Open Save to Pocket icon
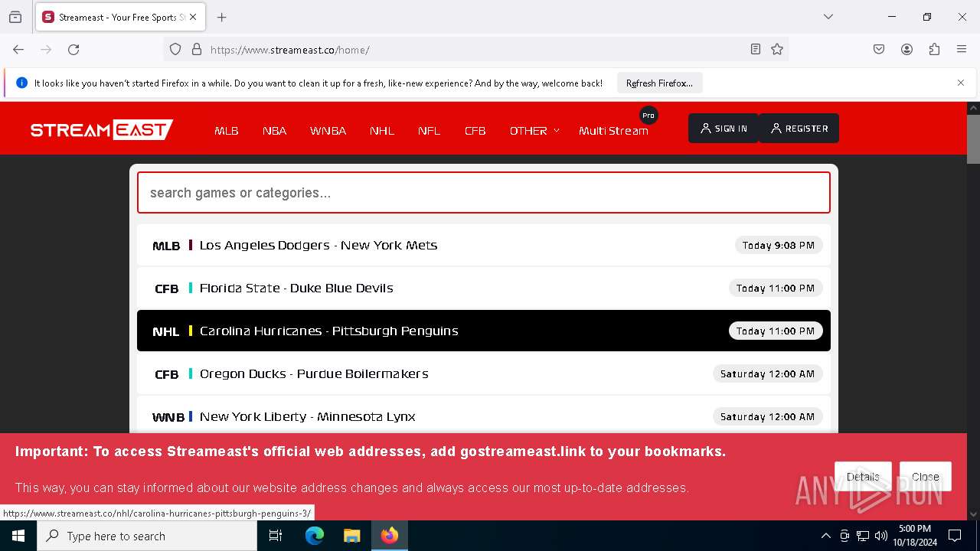 (879, 50)
